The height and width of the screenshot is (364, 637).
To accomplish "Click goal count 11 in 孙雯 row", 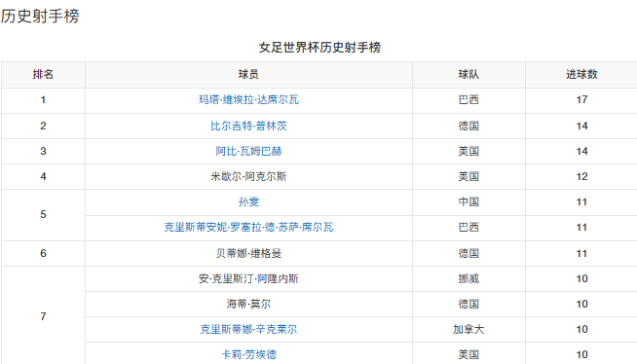I will click(x=581, y=201).
